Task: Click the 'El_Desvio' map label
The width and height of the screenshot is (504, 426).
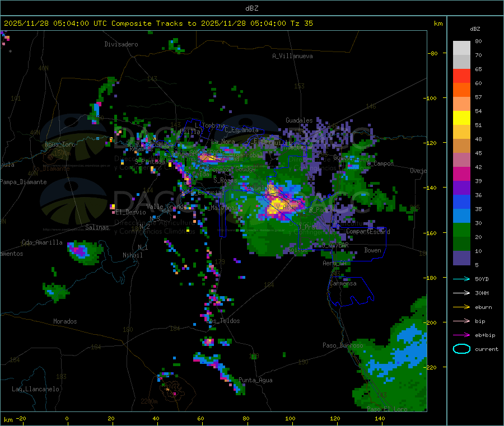Action: pos(131,212)
